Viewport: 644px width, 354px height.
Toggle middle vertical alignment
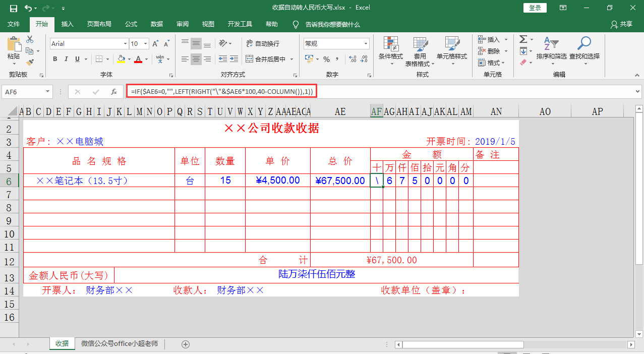[x=196, y=43]
